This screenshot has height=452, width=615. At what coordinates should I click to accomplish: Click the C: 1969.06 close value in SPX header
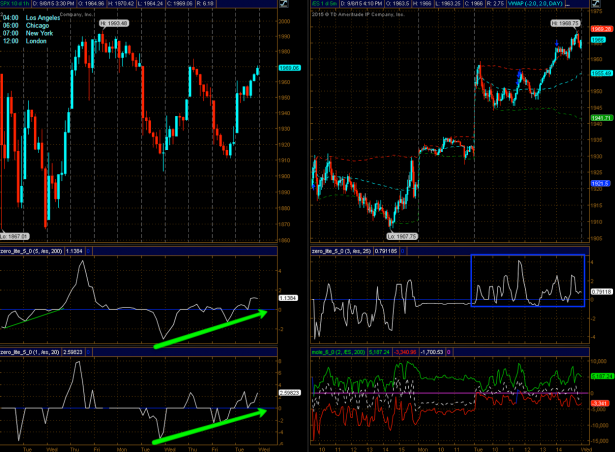(181, 4)
